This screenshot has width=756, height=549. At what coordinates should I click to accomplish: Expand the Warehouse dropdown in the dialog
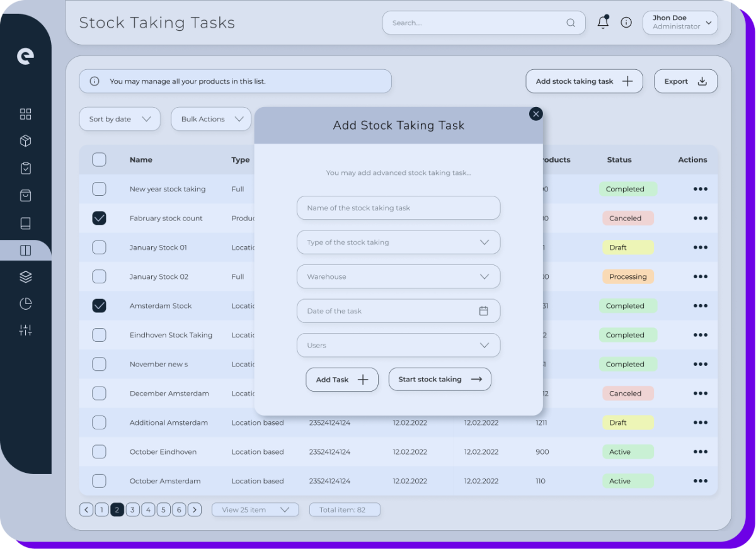398,276
